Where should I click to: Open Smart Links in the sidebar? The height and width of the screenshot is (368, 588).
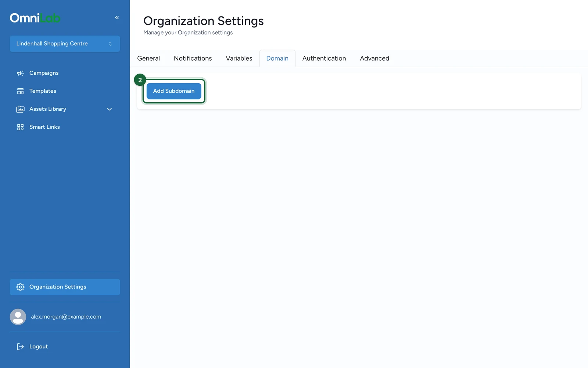tap(65, 127)
